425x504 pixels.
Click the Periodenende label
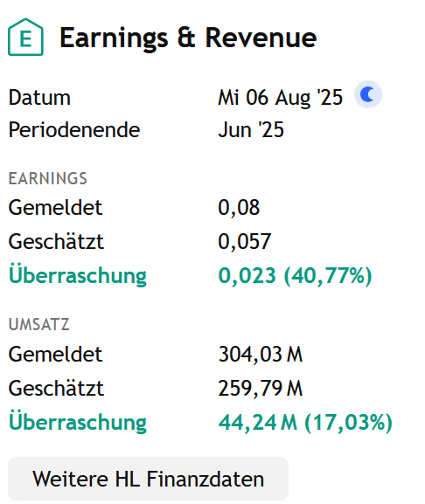click(74, 130)
